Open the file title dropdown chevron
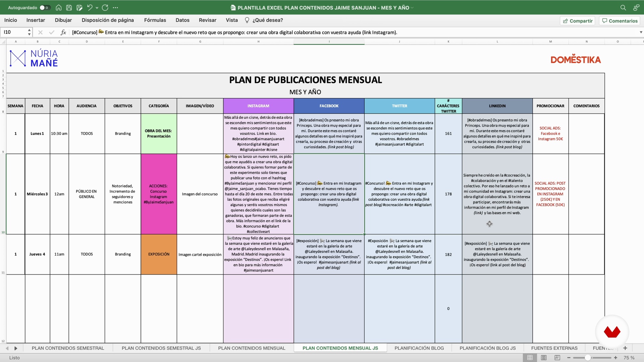The height and width of the screenshot is (362, 644). (x=412, y=8)
